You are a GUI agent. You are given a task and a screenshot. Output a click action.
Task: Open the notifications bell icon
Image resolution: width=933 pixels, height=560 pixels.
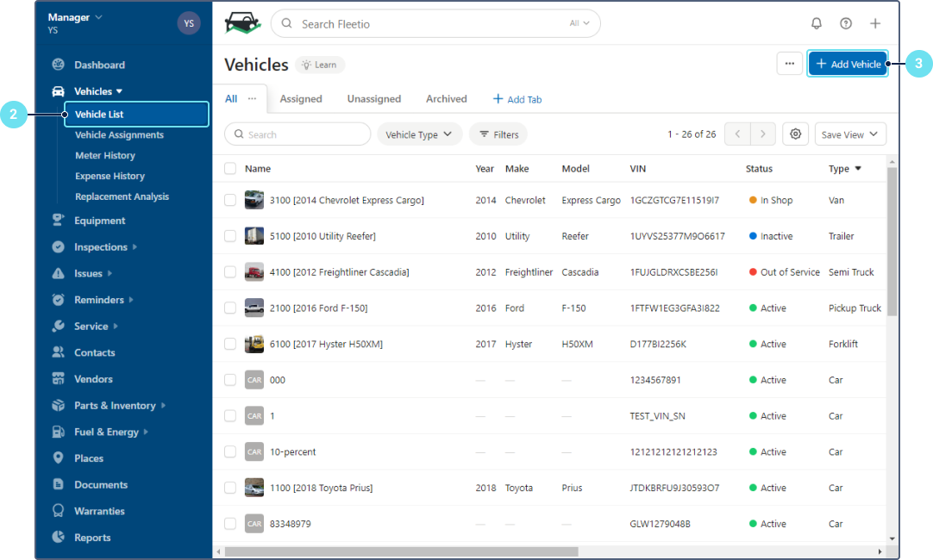pyautogui.click(x=817, y=24)
